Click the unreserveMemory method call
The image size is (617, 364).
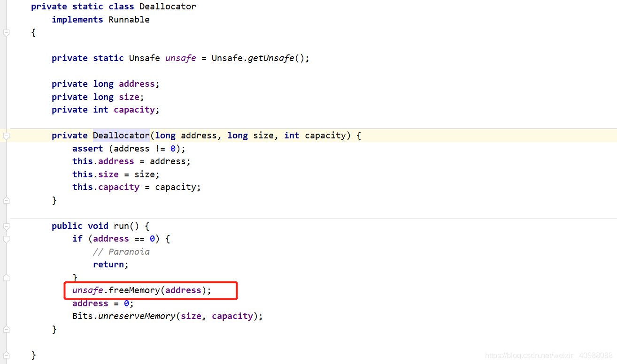coord(137,316)
